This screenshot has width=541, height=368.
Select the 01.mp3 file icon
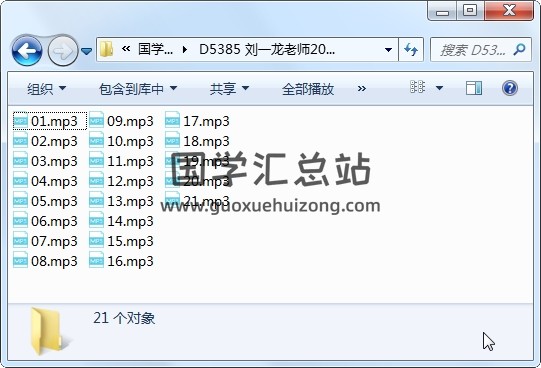20,121
